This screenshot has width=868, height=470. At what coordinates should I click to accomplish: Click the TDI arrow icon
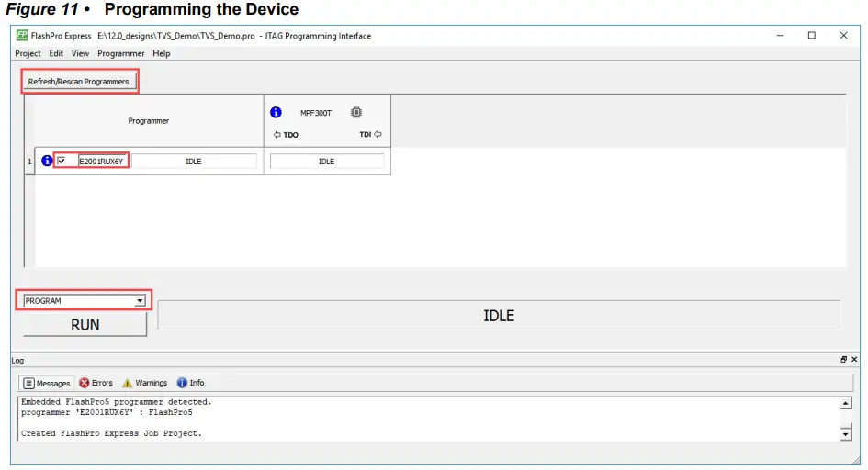point(378,134)
